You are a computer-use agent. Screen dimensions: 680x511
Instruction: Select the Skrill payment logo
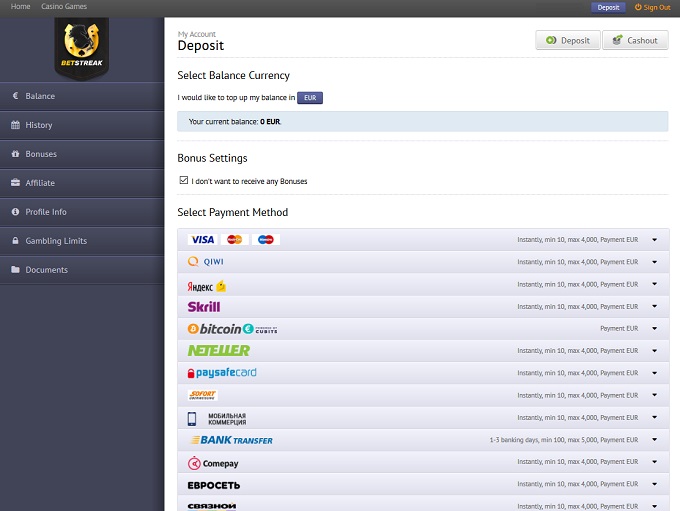point(204,306)
